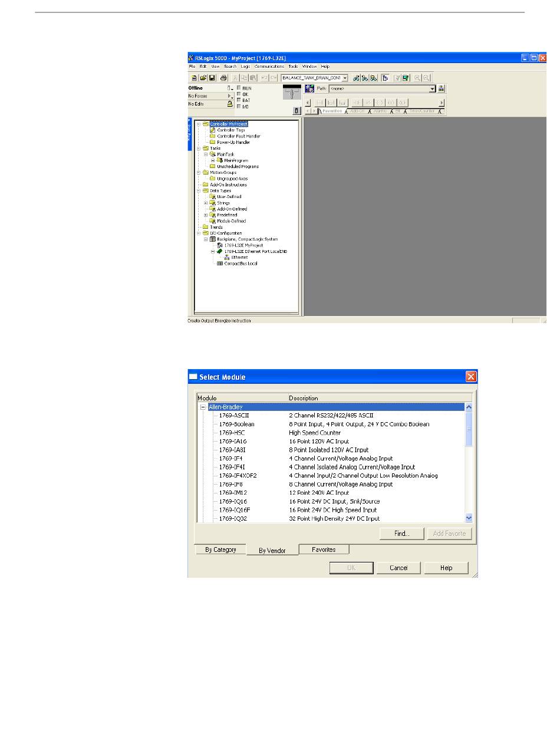560x747 pixels.
Task: Click the Ethernet network icon in tree
Action: tap(227, 258)
